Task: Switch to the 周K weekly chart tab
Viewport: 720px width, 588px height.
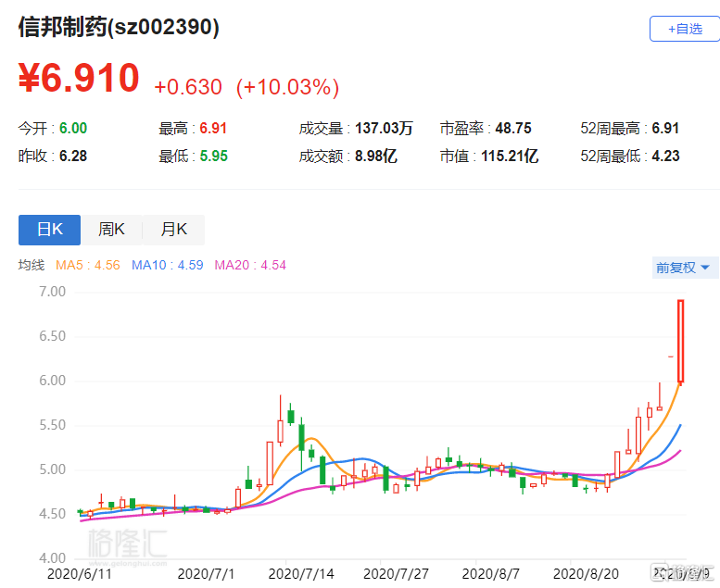Action: 111,230
